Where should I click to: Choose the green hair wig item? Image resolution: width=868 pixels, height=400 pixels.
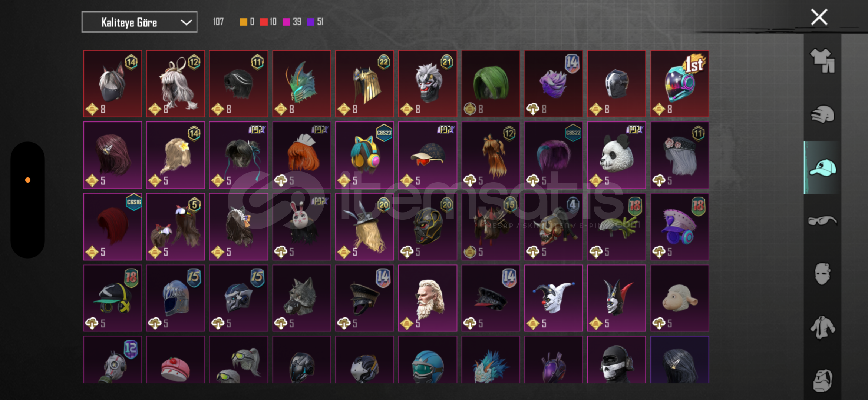491,84
